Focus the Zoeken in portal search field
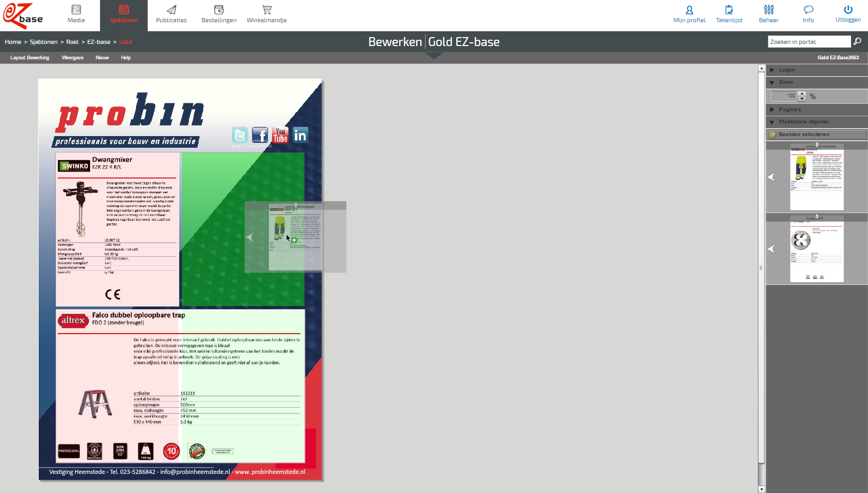 [809, 42]
